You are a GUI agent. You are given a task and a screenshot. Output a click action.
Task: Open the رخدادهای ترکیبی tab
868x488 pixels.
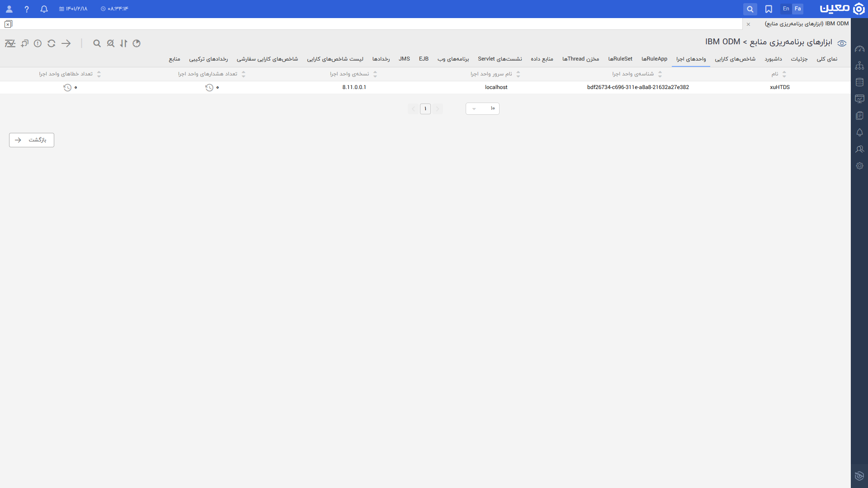point(208,59)
